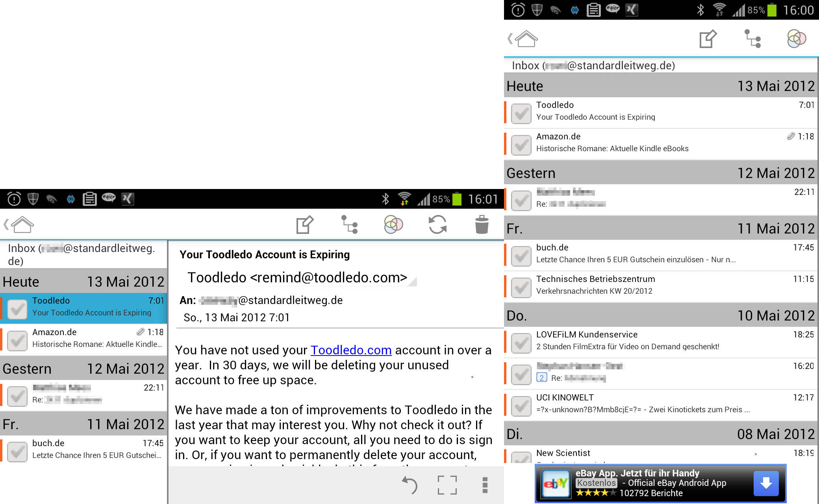Open folder tree icon in right toolbar
This screenshot has width=819, height=504.
click(x=752, y=39)
